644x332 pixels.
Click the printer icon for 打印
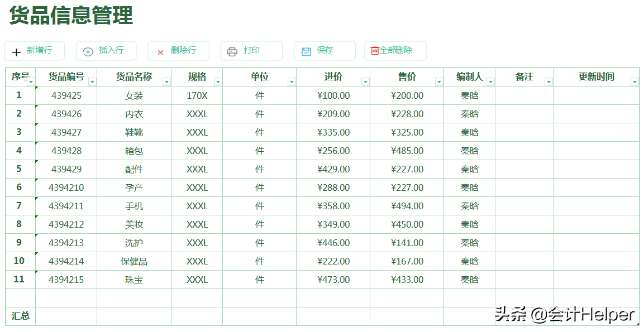click(x=232, y=52)
